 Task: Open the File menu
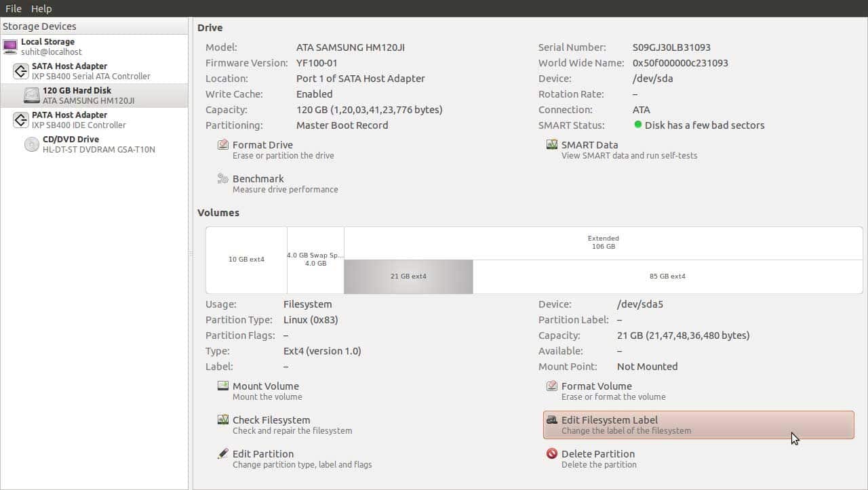[x=13, y=9]
